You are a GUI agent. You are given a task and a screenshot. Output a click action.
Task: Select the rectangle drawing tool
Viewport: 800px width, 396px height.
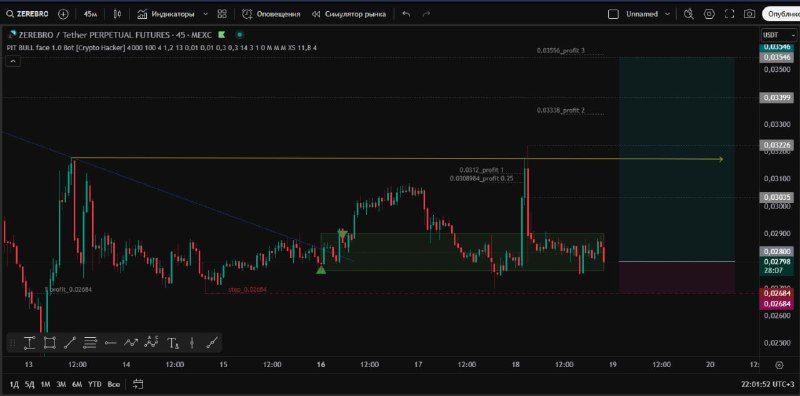click(49, 342)
